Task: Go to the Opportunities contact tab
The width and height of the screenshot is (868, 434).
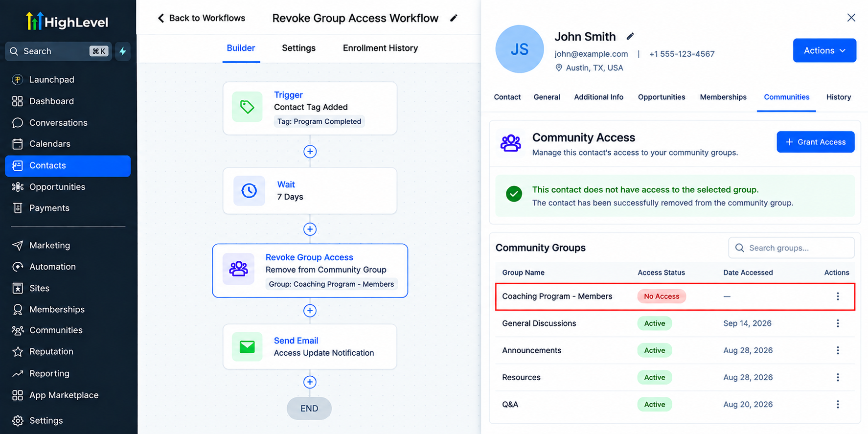Action: tap(662, 97)
